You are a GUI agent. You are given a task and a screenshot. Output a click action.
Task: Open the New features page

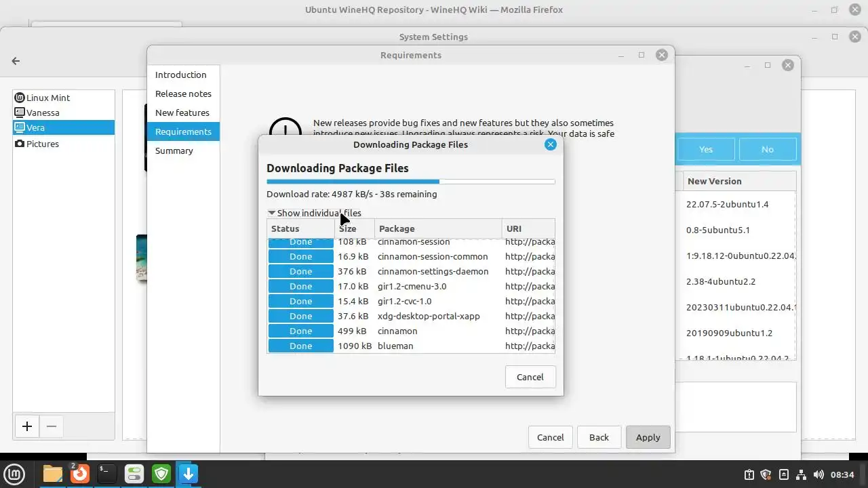tap(182, 113)
